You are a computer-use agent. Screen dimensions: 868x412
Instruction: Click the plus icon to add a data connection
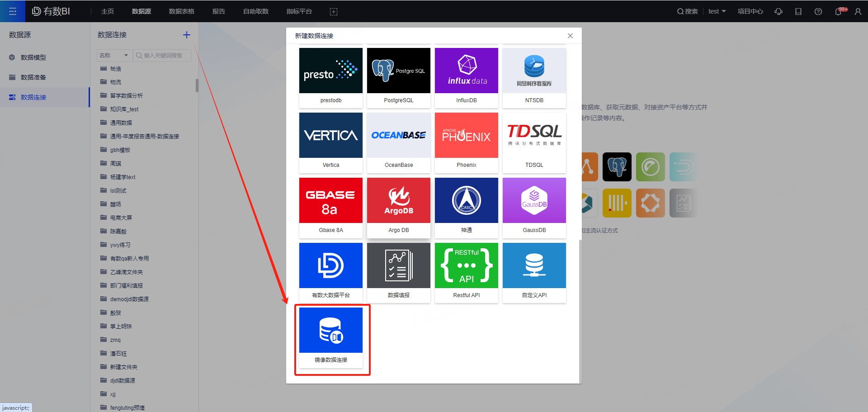coord(187,35)
